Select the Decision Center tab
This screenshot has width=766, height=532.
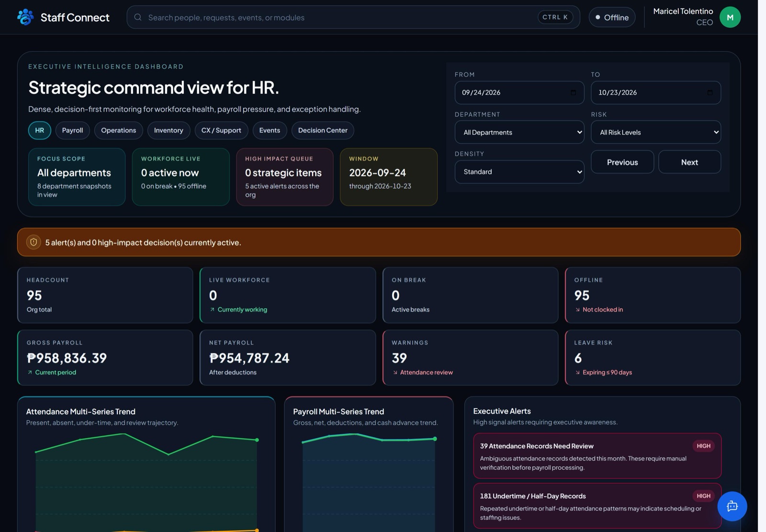coord(323,130)
